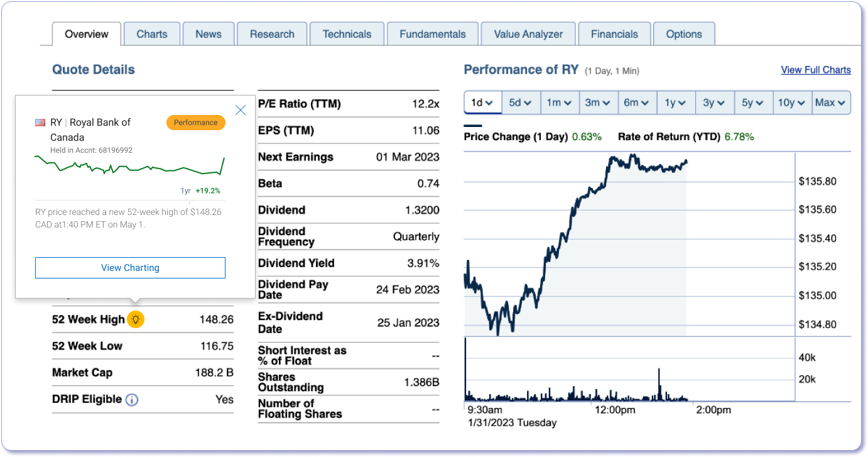The width and height of the screenshot is (868, 457).
Task: Click the Price Change 0.63% value
Action: tap(587, 136)
